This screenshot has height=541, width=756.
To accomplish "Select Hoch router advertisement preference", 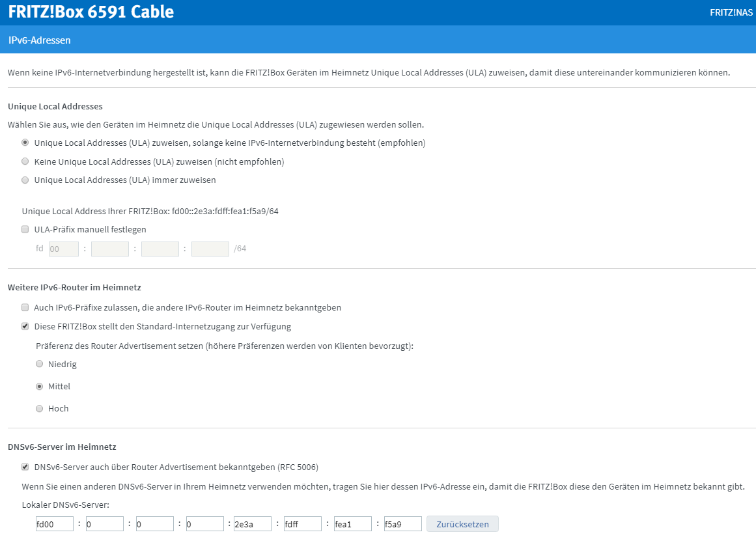I will 40,408.
